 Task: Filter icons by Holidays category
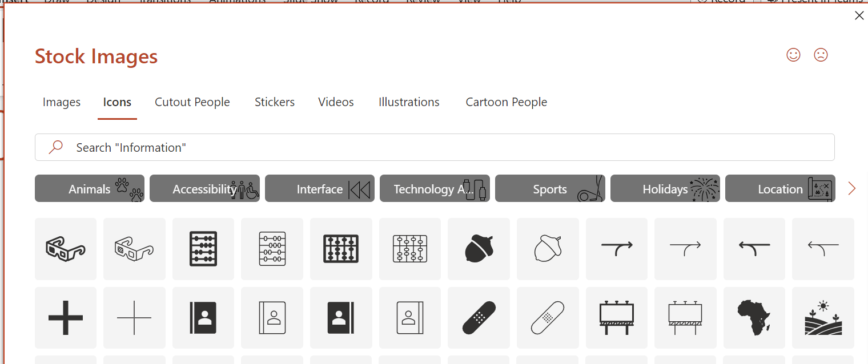click(x=665, y=188)
